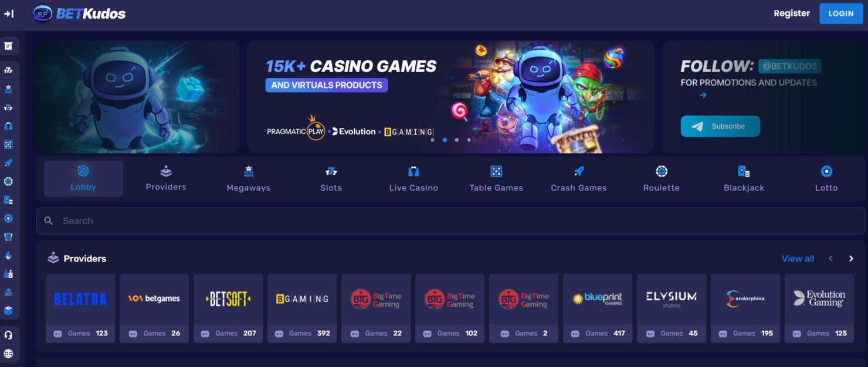
Task: Click the Megaways crown icon in sidebar
Action: click(8, 90)
